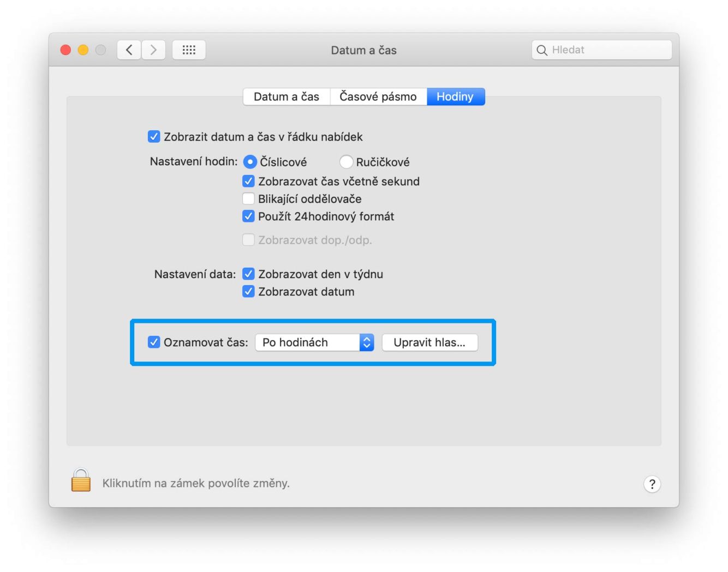Screen dimensions: 728x572
Task: Click the 'Upravit hlas...' button
Action: (429, 342)
